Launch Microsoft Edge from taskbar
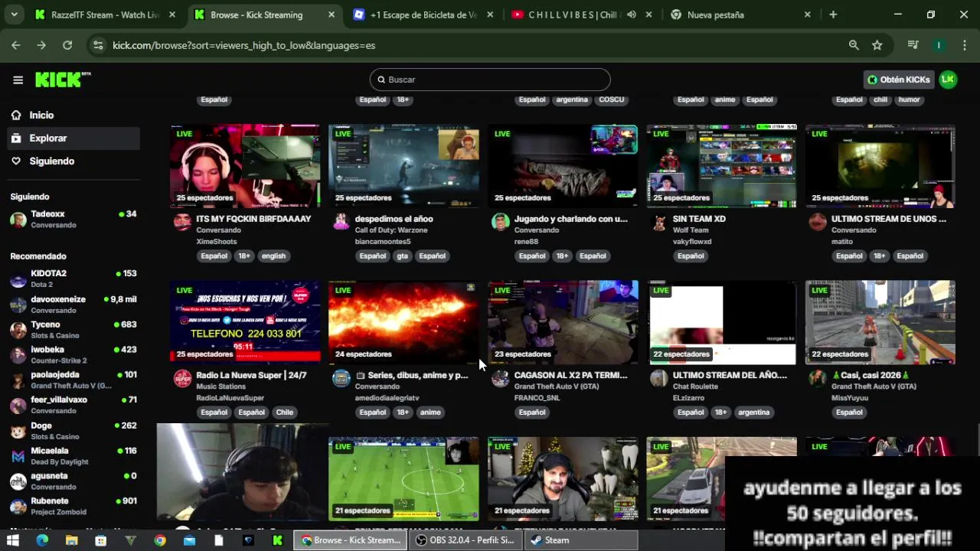The height and width of the screenshot is (551, 980). pyautogui.click(x=42, y=540)
